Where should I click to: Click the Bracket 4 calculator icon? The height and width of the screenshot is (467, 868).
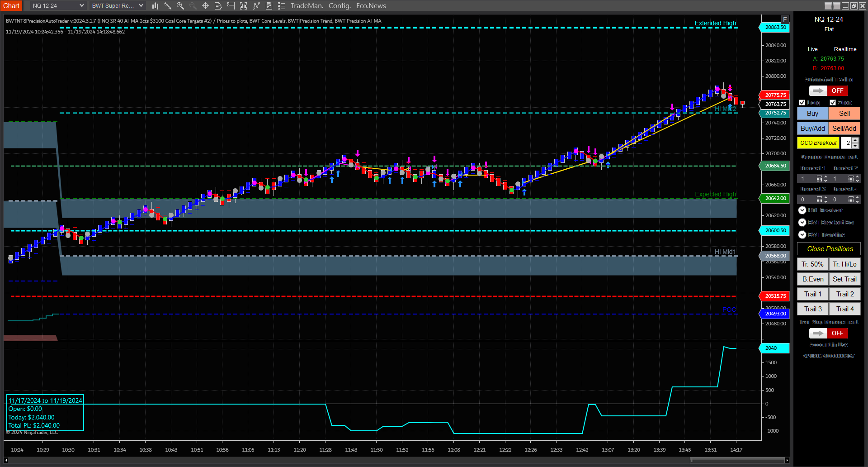point(851,200)
